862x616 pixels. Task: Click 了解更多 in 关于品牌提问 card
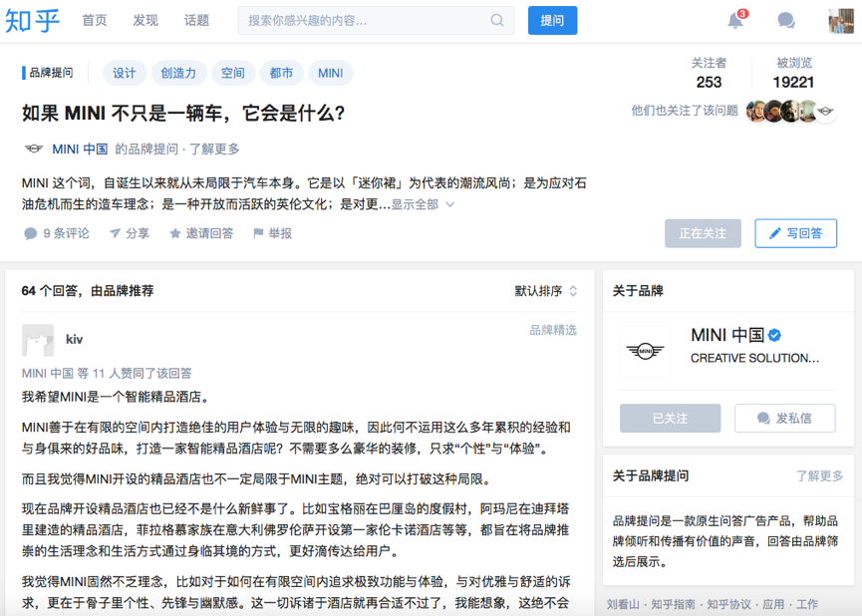[x=819, y=476]
